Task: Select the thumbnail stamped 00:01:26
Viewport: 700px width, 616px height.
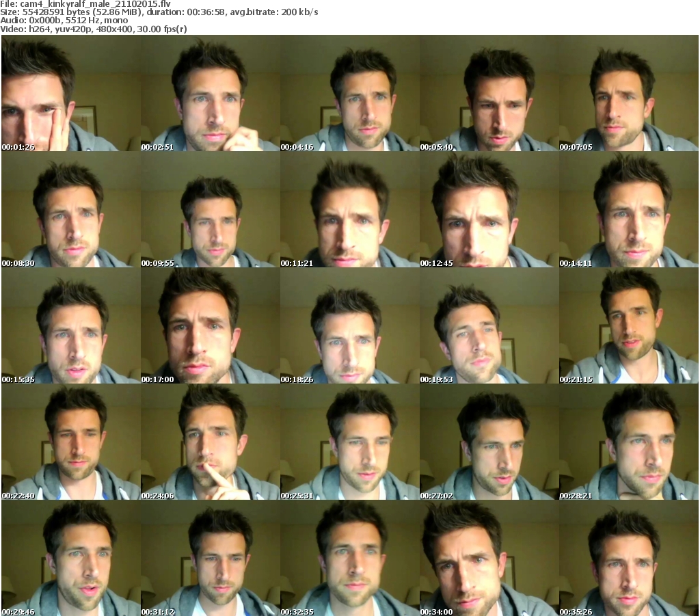Action: 71,93
